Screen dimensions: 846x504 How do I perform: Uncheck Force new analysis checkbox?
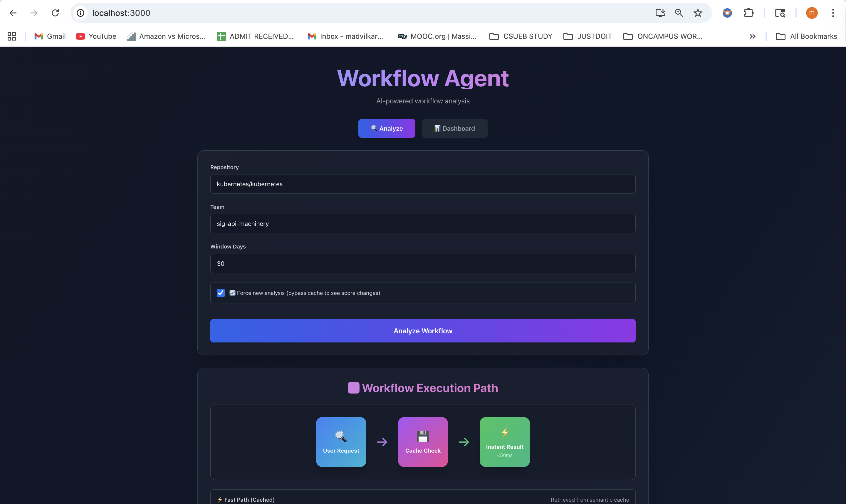click(x=221, y=293)
